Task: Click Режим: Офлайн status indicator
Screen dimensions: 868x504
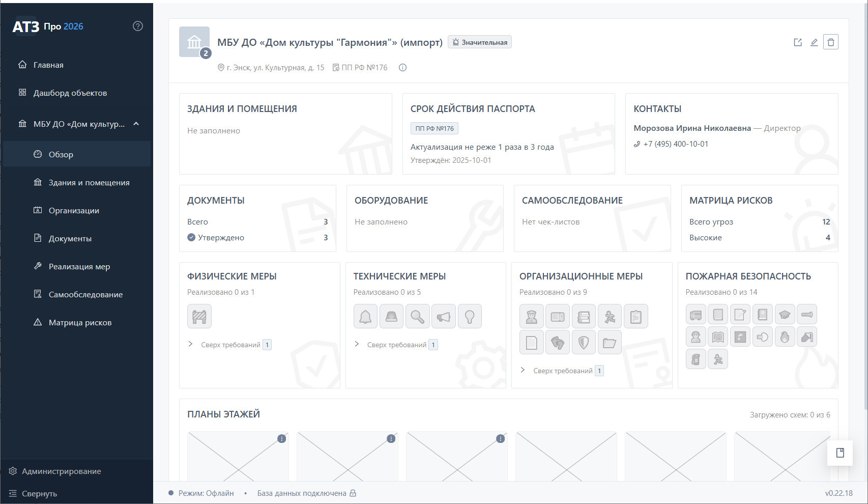Action: (201, 493)
